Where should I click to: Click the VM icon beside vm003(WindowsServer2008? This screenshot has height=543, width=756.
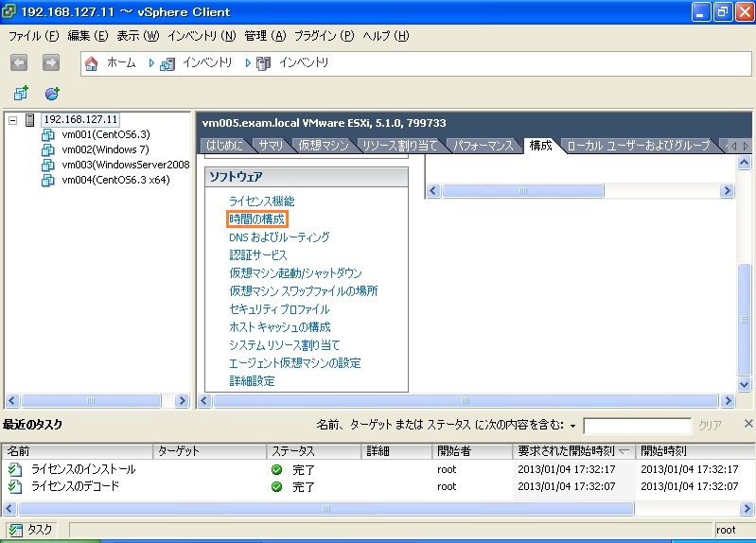47,165
